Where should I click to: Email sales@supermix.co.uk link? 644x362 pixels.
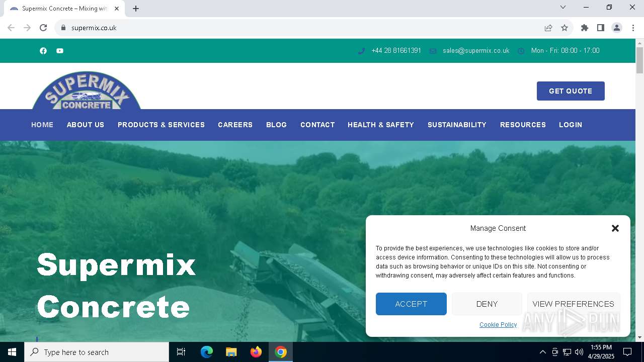pos(476,51)
